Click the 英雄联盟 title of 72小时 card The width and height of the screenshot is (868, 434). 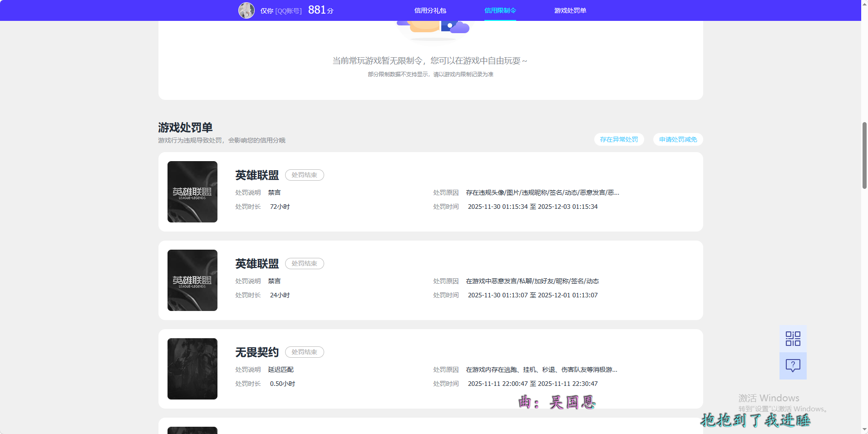[x=257, y=175]
